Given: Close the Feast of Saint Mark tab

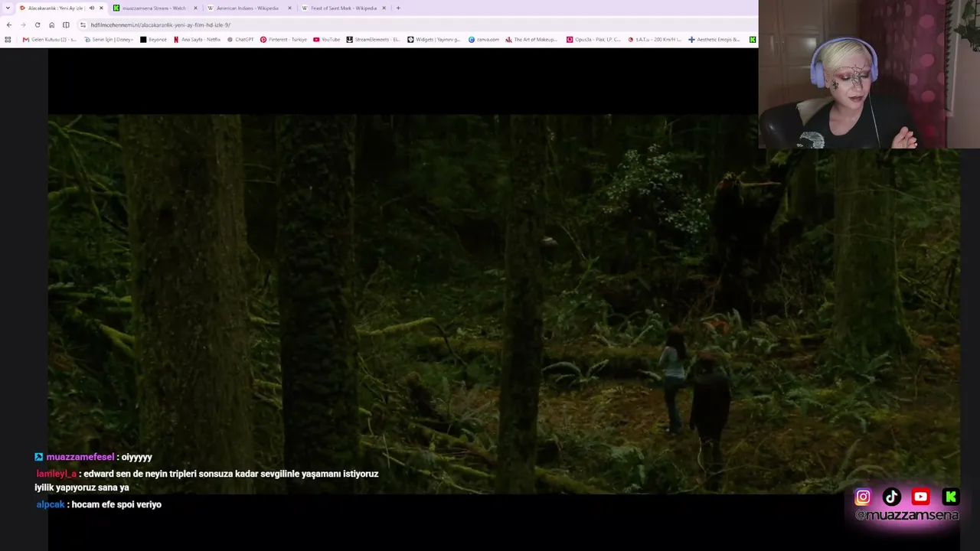Looking at the screenshot, I should 384,8.
